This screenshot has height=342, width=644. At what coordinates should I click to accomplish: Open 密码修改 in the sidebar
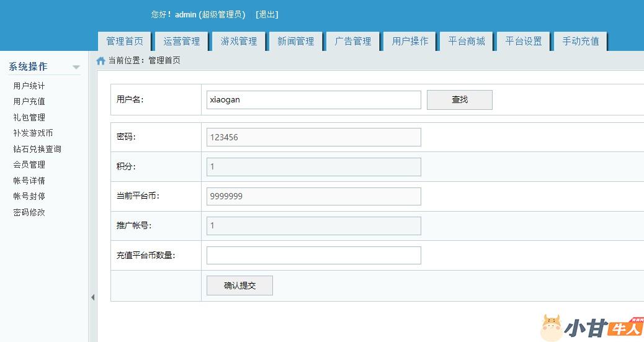pos(29,212)
